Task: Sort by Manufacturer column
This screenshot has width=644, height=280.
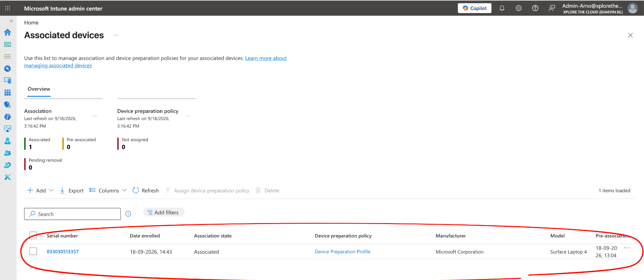Action: pyautogui.click(x=451, y=236)
